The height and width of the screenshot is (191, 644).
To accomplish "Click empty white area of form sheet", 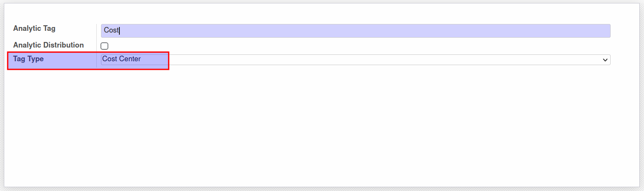I will pyautogui.click(x=321, y=128).
